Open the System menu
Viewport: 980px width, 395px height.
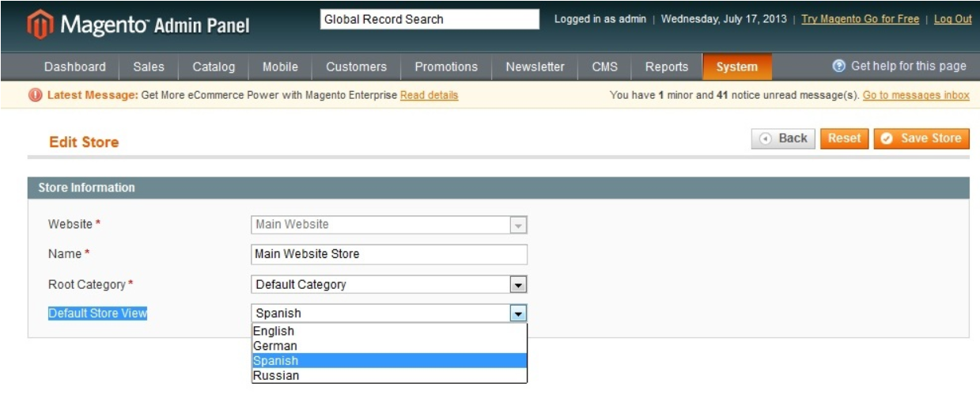click(x=736, y=67)
